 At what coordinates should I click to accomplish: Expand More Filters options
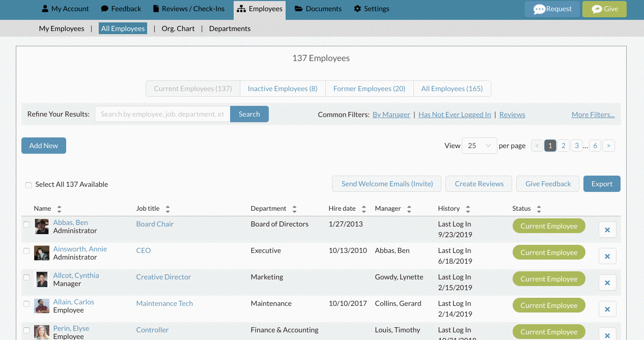pos(593,115)
